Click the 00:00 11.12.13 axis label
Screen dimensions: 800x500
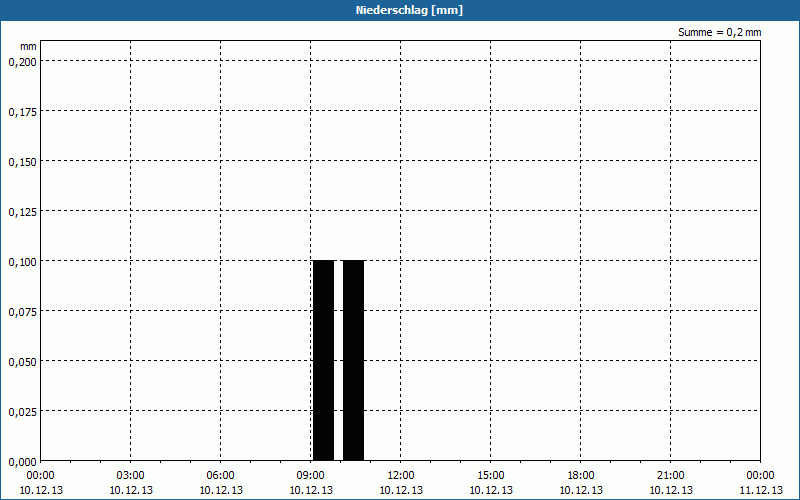760,482
